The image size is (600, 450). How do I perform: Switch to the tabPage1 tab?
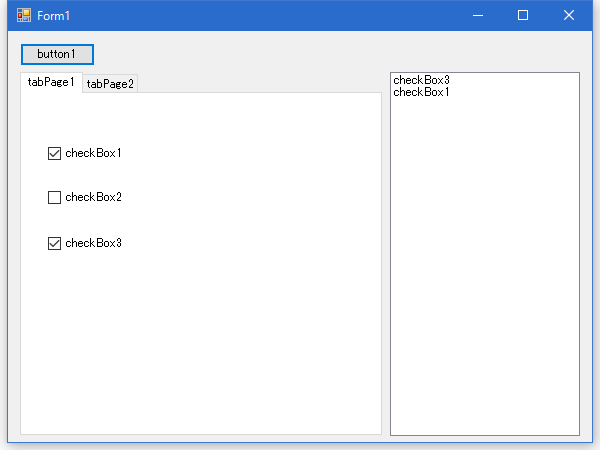coord(51,82)
